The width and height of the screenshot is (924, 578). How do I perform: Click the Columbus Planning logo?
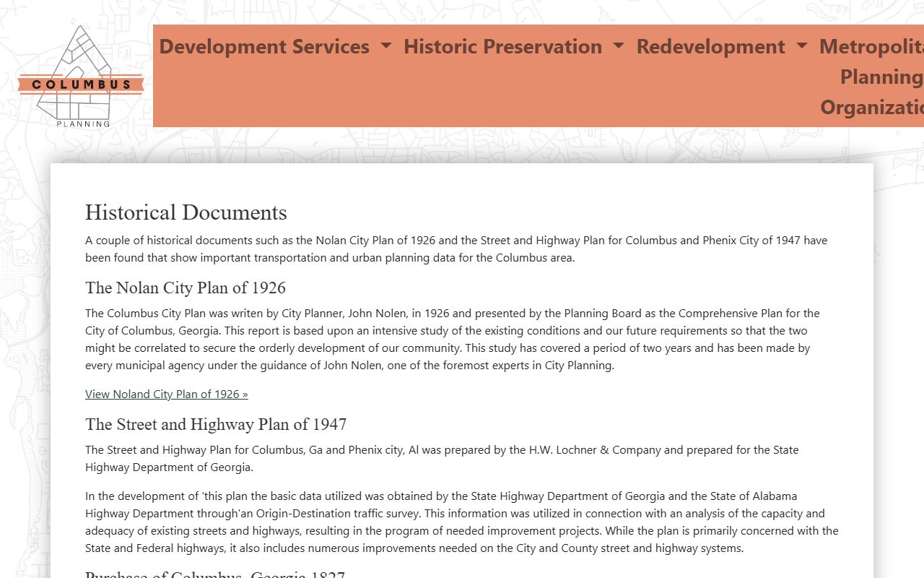pyautogui.click(x=81, y=76)
